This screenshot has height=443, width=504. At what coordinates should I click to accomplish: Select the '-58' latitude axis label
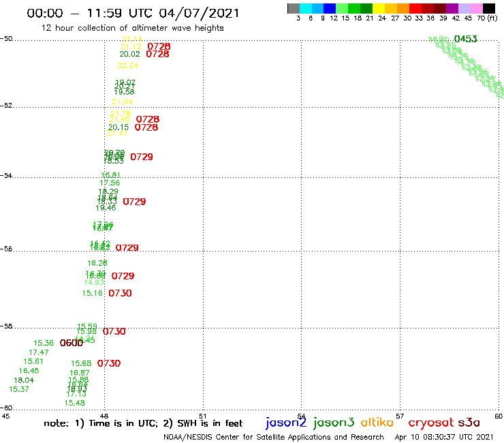pyautogui.click(x=6, y=326)
